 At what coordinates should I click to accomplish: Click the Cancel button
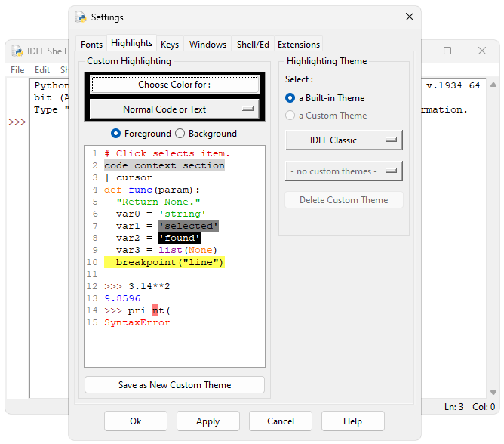coord(280,421)
